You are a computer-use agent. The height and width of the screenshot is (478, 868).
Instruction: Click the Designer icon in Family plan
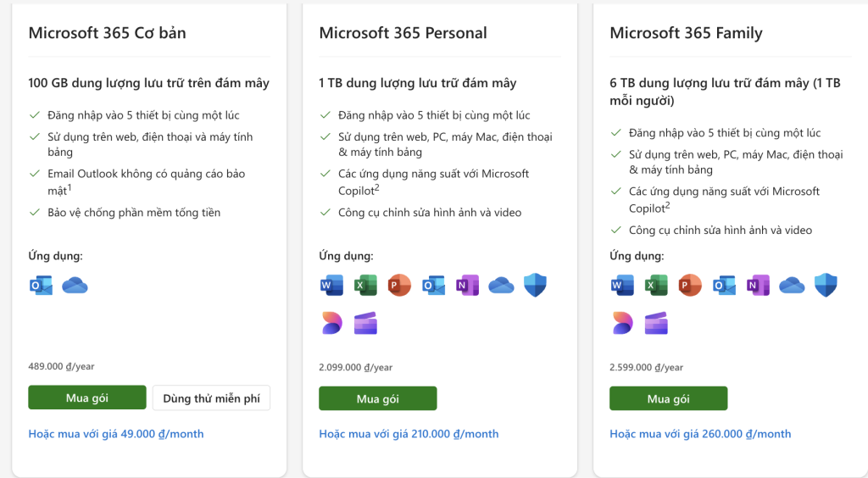pos(623,323)
